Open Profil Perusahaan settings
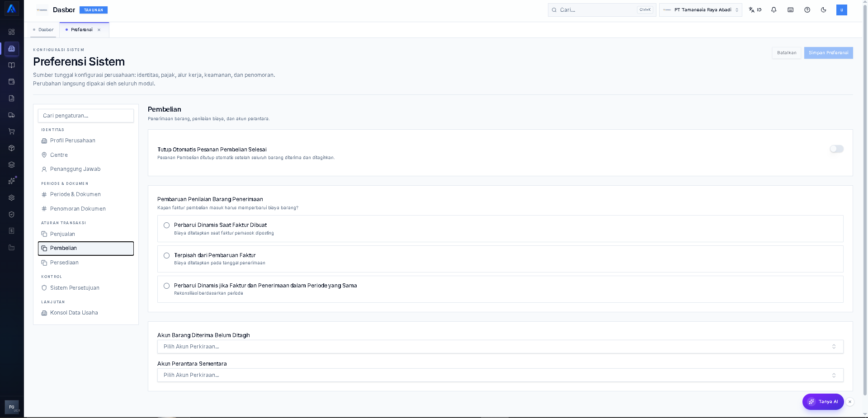 point(86,141)
